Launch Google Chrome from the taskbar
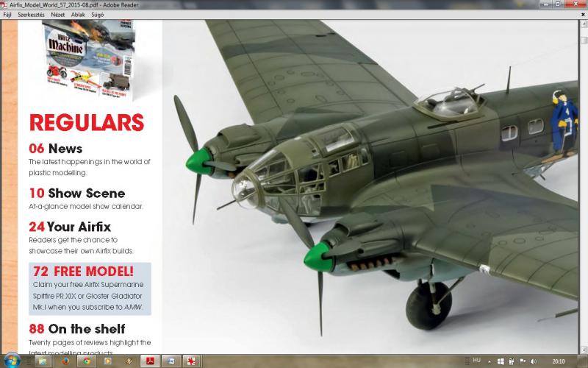Screen dimensions: 588x368 coord(87,361)
